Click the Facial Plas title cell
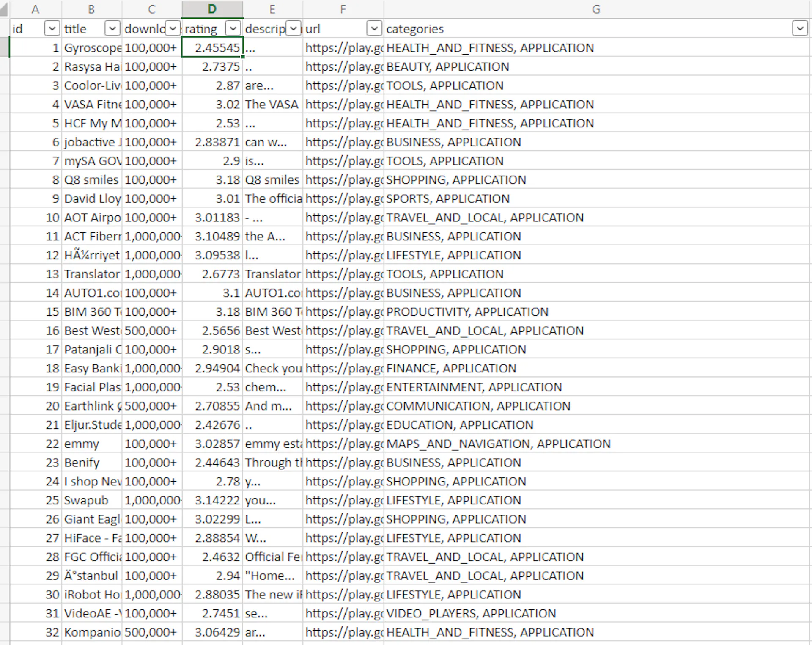This screenshot has height=645, width=812. pos(92,387)
